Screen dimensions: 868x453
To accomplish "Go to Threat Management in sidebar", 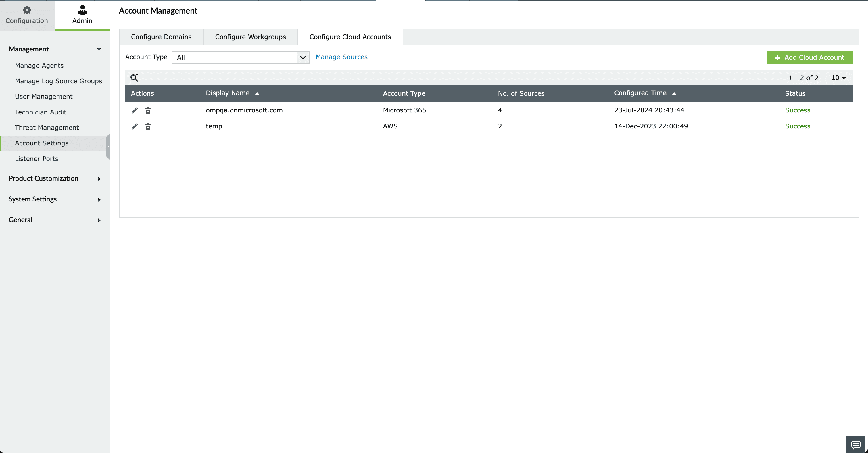I will (x=47, y=128).
